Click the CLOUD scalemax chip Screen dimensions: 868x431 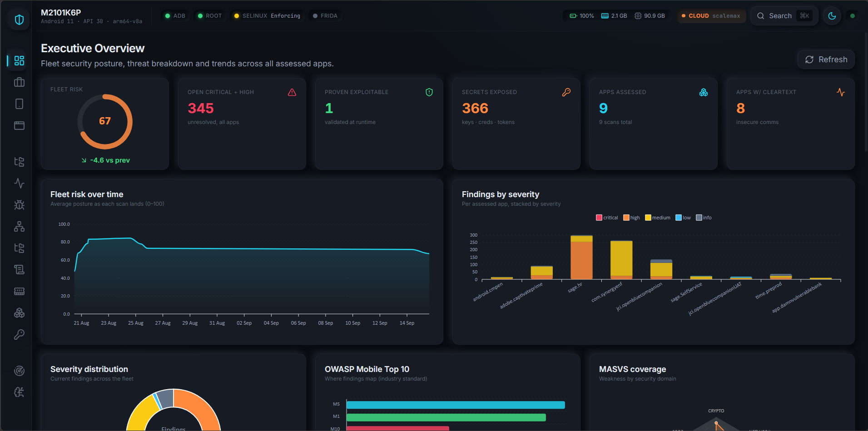(x=711, y=16)
